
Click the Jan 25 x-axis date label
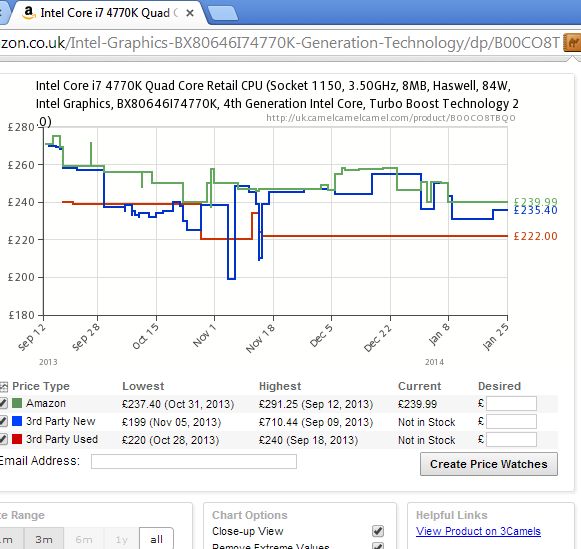[x=495, y=336]
